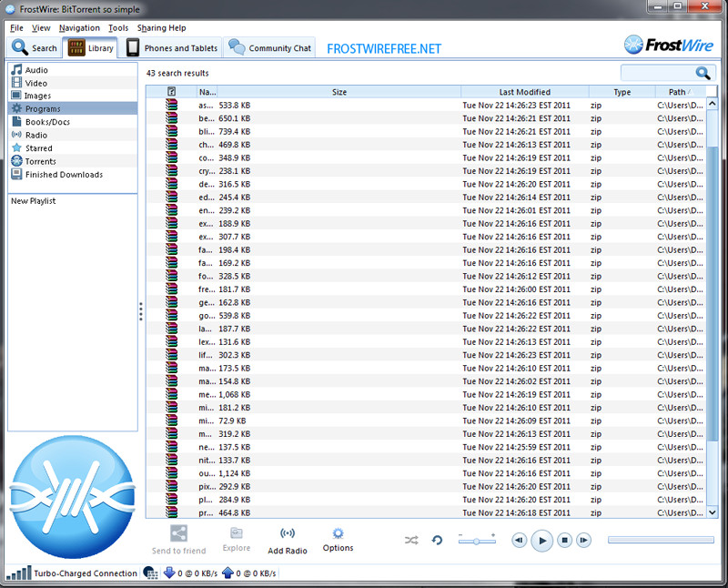Screen dimensions: 728x588
Task: Open Books/Docs document icon in sidebar
Action: click(x=16, y=121)
